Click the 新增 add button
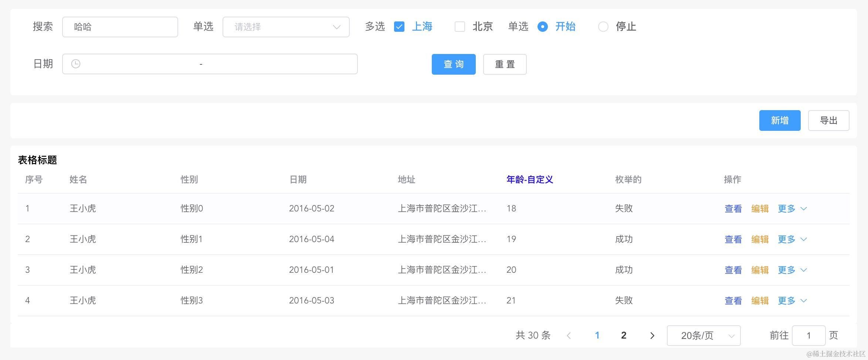The image size is (868, 360). tap(780, 120)
